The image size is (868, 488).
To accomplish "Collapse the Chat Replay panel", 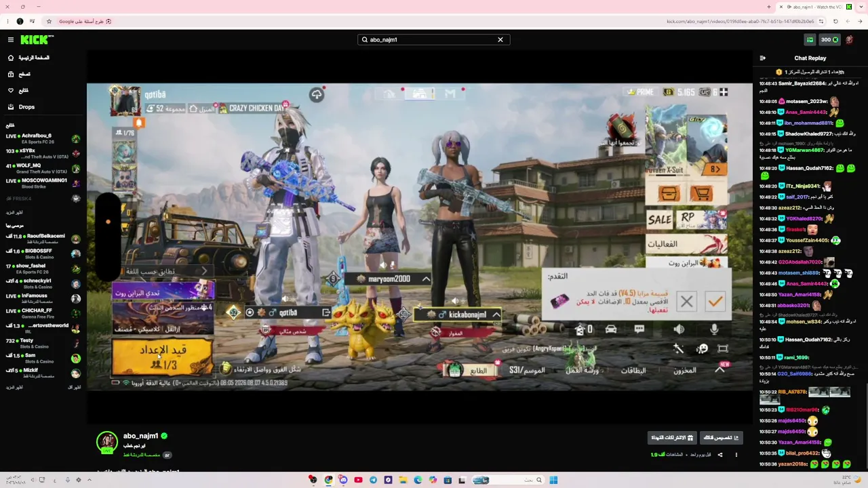I will pyautogui.click(x=762, y=58).
